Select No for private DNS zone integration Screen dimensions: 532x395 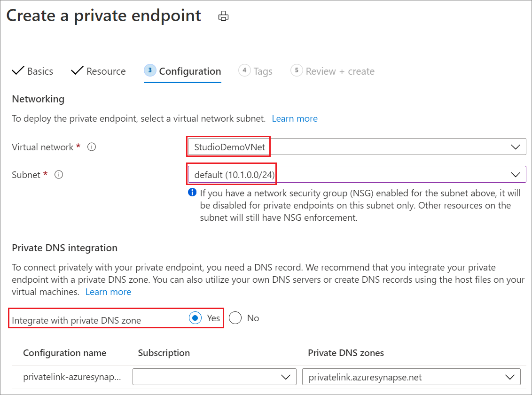[235, 318]
